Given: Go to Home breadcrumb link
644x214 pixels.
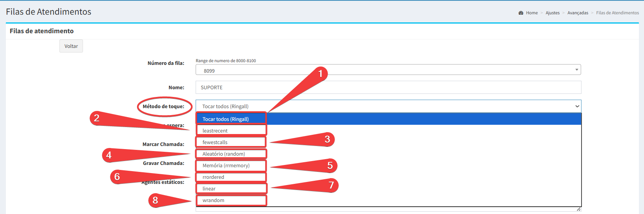Looking at the screenshot, I should tap(532, 13).
